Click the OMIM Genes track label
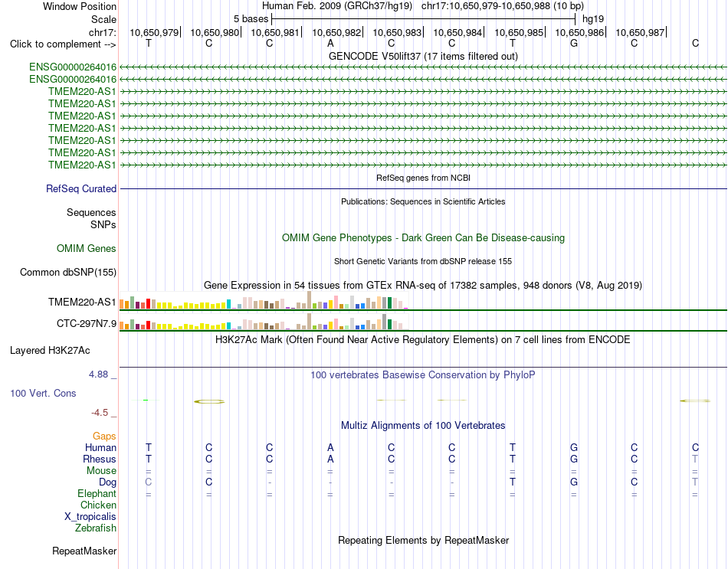This screenshot has width=728, height=569. (x=87, y=248)
